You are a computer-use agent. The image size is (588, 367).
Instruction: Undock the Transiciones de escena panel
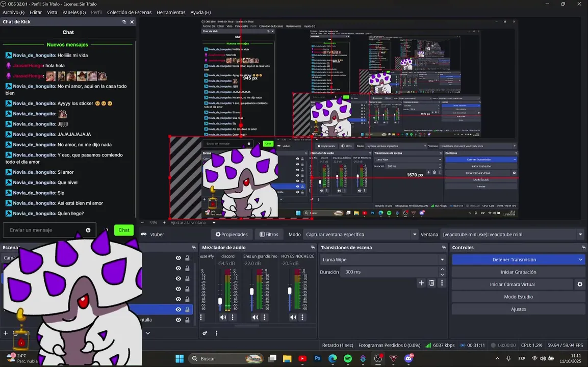point(444,247)
